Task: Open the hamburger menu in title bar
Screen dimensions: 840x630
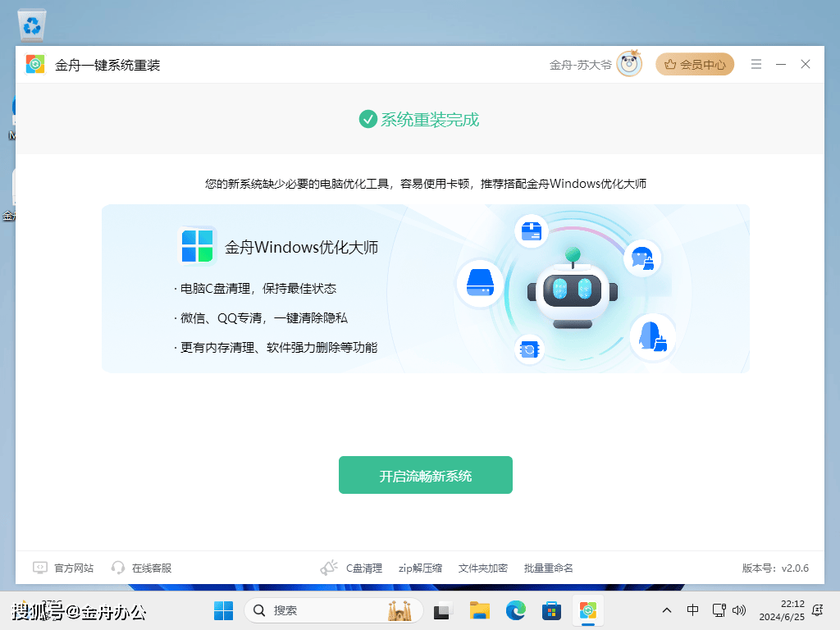Action: 756,64
